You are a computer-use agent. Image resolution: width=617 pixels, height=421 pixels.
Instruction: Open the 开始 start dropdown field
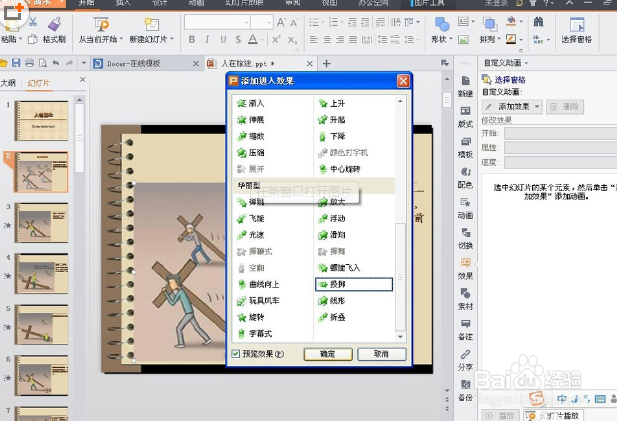[560, 133]
